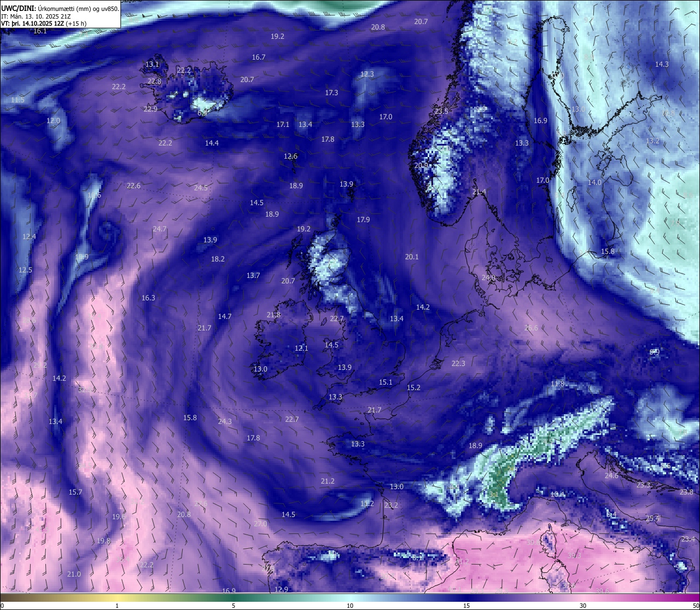Click the 17.9 value in the North Sea
This screenshot has height=610, width=700.
tap(363, 220)
